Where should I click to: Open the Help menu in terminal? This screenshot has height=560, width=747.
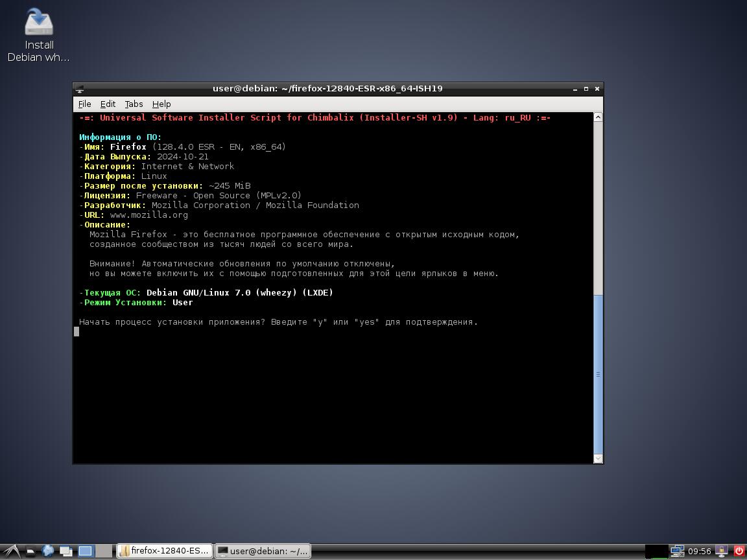click(161, 104)
